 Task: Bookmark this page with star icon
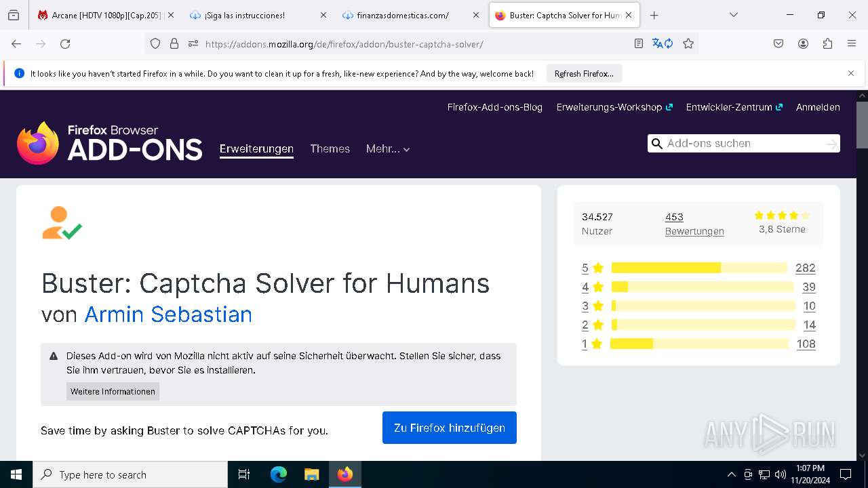click(688, 44)
